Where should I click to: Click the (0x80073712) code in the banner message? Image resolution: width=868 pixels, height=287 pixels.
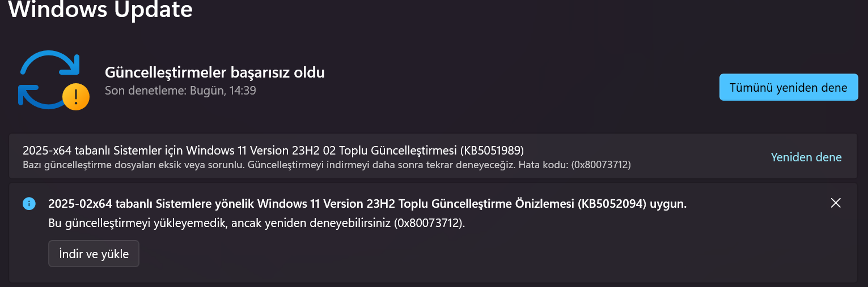click(x=429, y=223)
